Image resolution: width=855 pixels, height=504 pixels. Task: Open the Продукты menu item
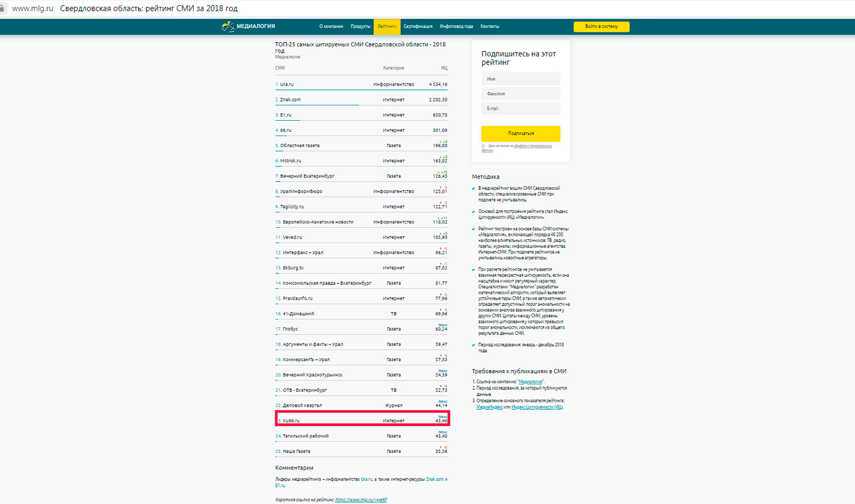[x=360, y=27]
